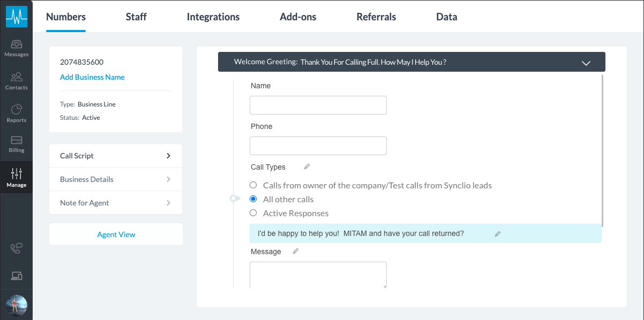Open the Contacts section in the sidebar
The height and width of the screenshot is (320, 644).
[x=16, y=80]
